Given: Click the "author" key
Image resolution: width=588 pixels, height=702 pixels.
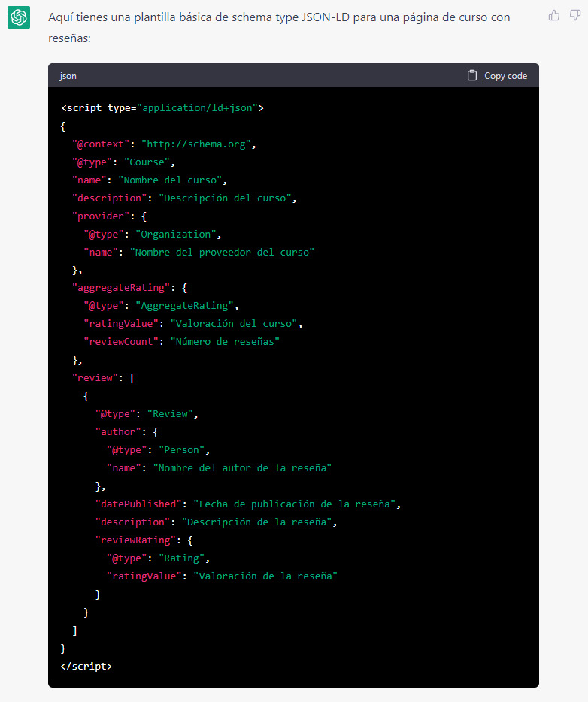Looking at the screenshot, I should pos(118,431).
